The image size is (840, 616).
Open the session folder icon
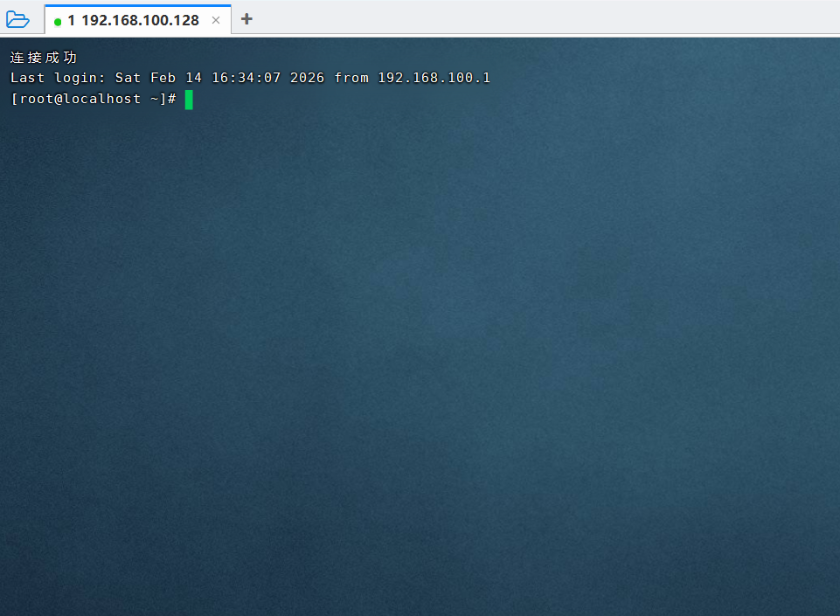17,19
